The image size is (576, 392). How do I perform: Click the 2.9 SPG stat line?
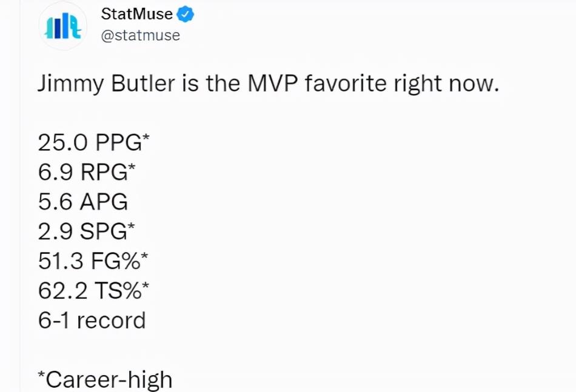click(86, 231)
